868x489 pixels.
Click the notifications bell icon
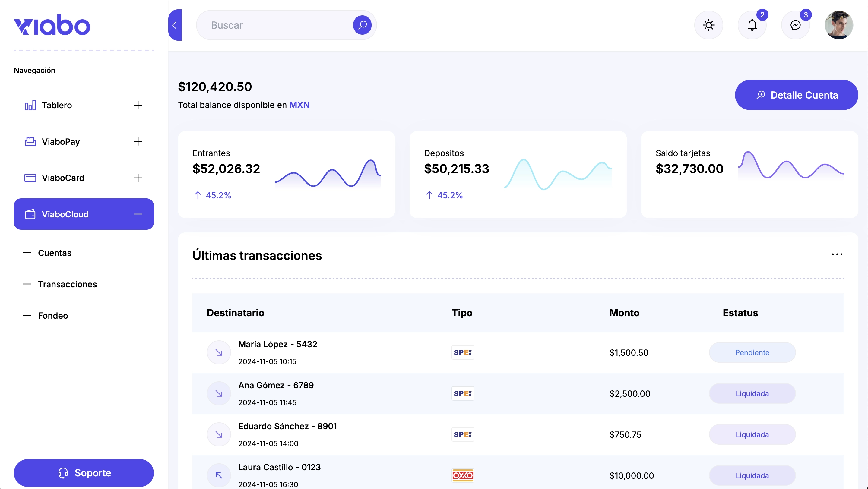(x=752, y=25)
